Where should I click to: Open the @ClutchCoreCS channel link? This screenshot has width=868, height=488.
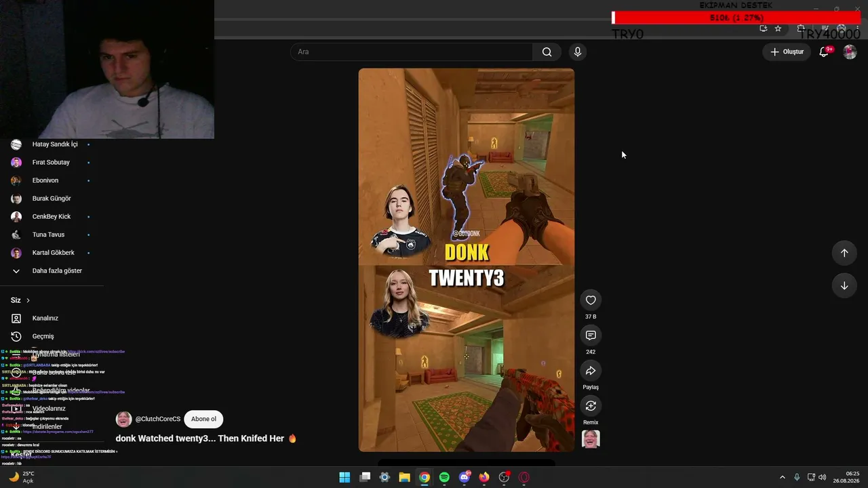click(x=158, y=419)
